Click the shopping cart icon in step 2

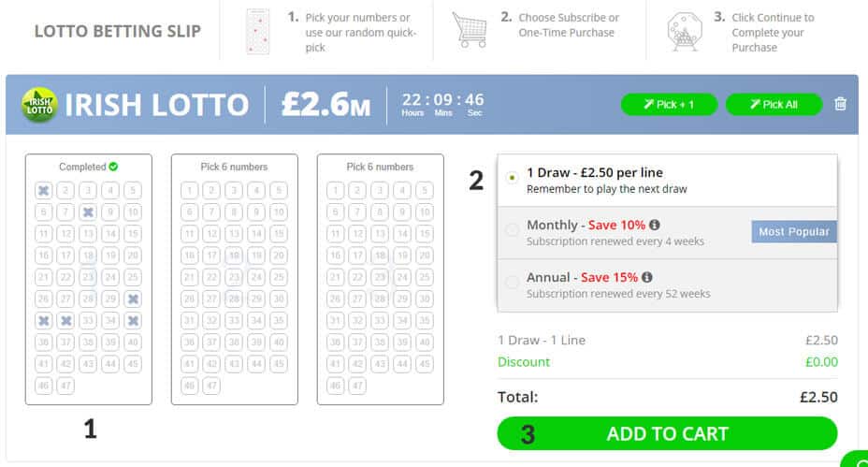point(469,31)
